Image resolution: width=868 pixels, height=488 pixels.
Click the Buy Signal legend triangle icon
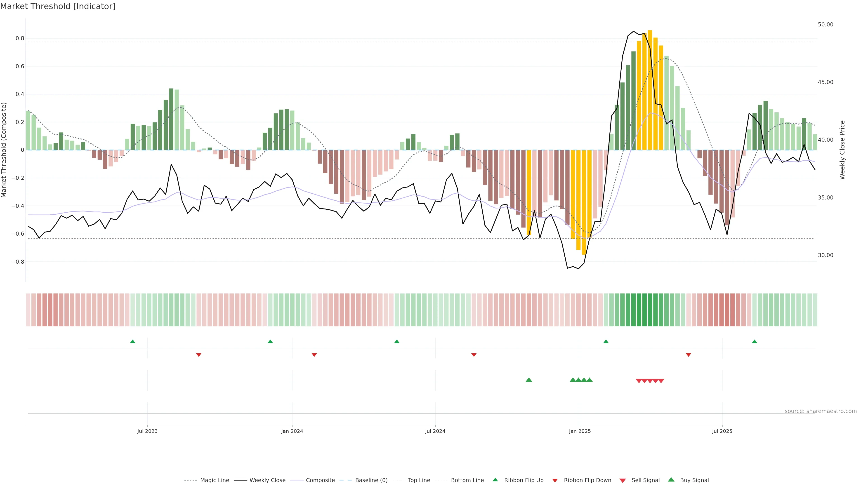point(671,480)
